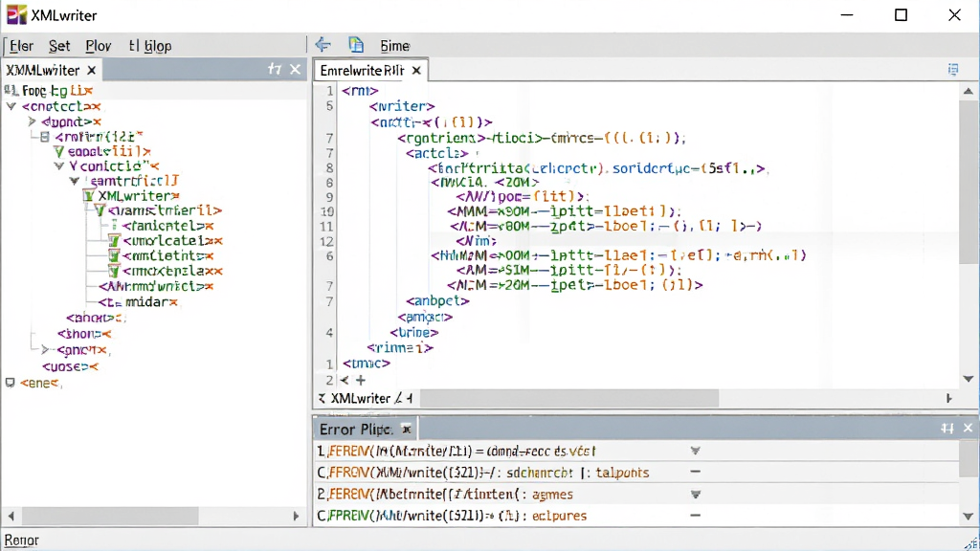Expand the first FEREN error row dropdown arrow
The image size is (980, 551).
click(695, 451)
